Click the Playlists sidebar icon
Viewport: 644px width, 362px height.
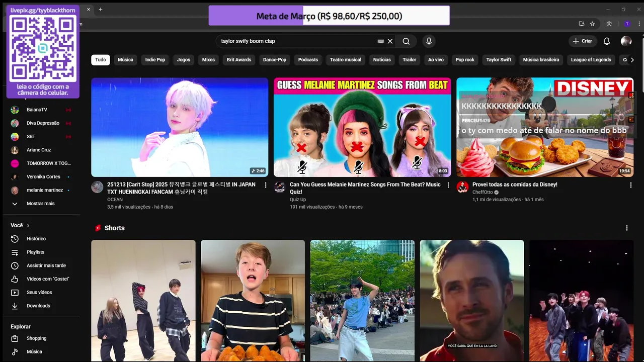[15, 252]
